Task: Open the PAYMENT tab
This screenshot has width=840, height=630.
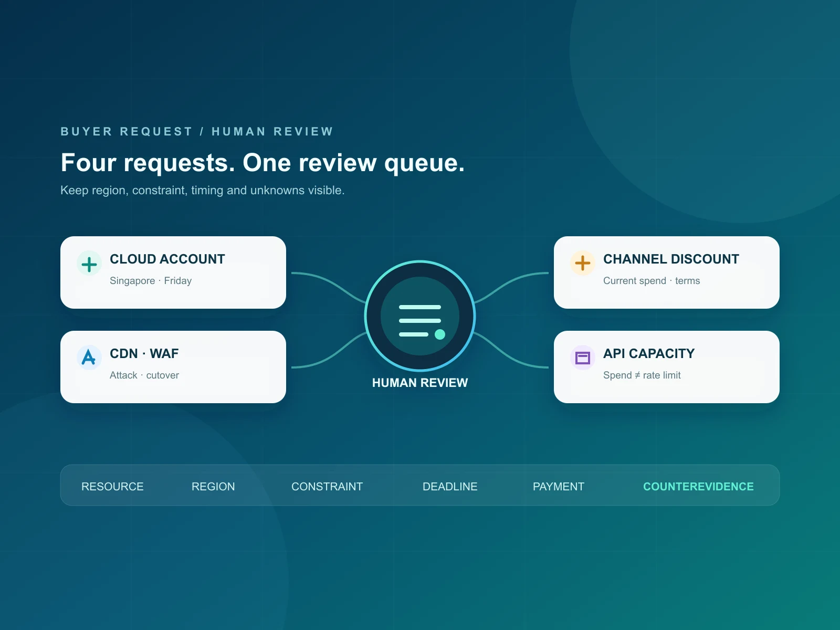Action: 559,487
